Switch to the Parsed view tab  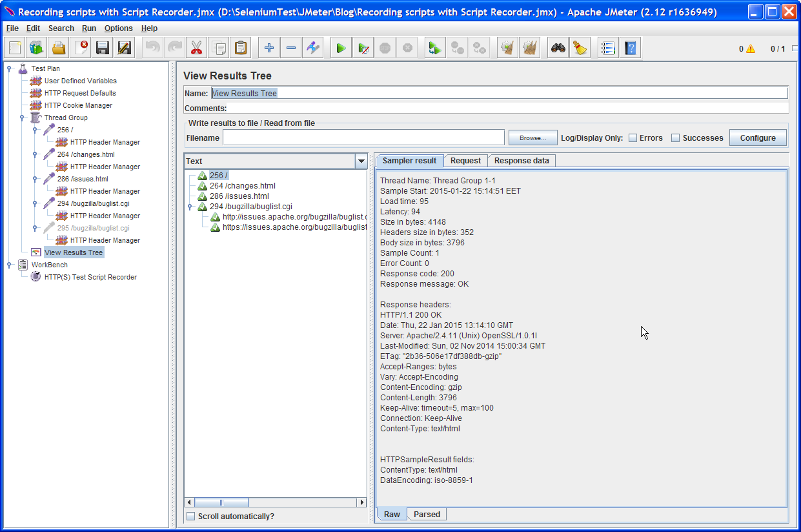point(427,515)
